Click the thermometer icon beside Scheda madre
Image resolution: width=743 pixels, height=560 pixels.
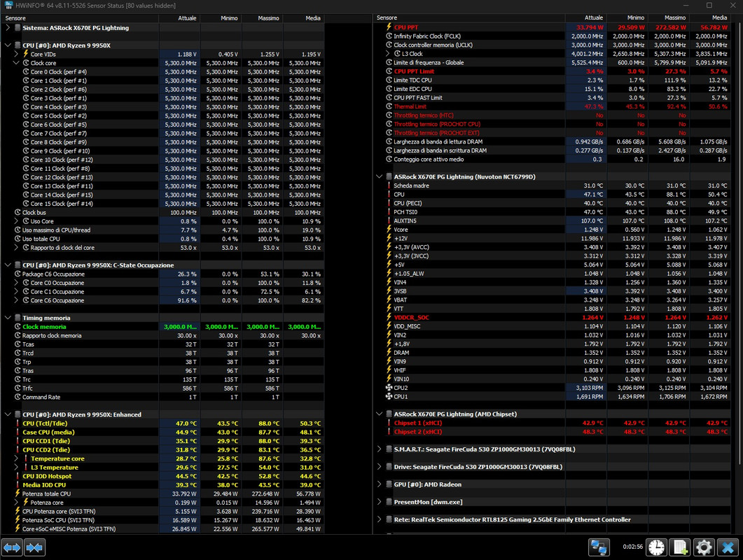point(389,185)
